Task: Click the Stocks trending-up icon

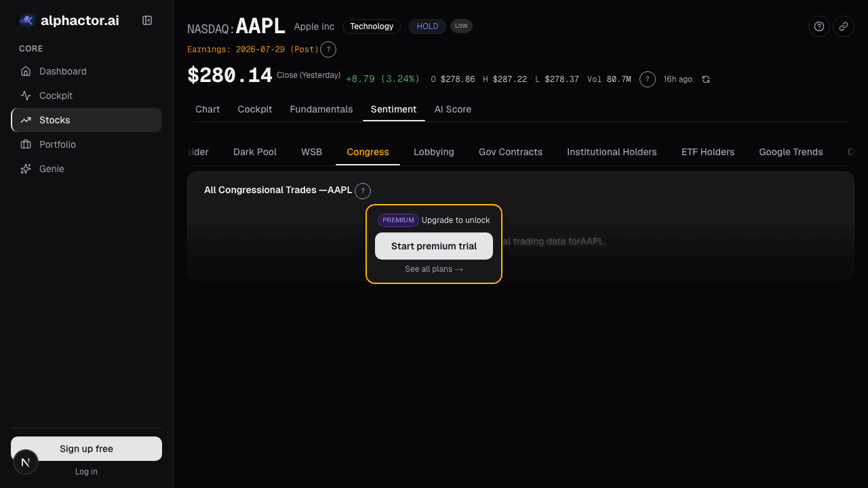Action: [26, 120]
